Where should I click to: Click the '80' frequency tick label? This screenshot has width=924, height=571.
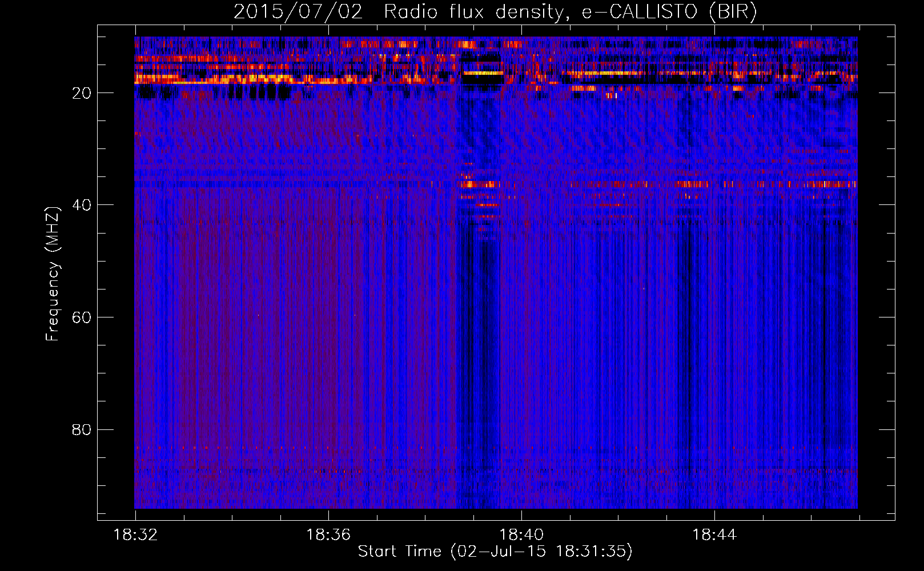(82, 429)
